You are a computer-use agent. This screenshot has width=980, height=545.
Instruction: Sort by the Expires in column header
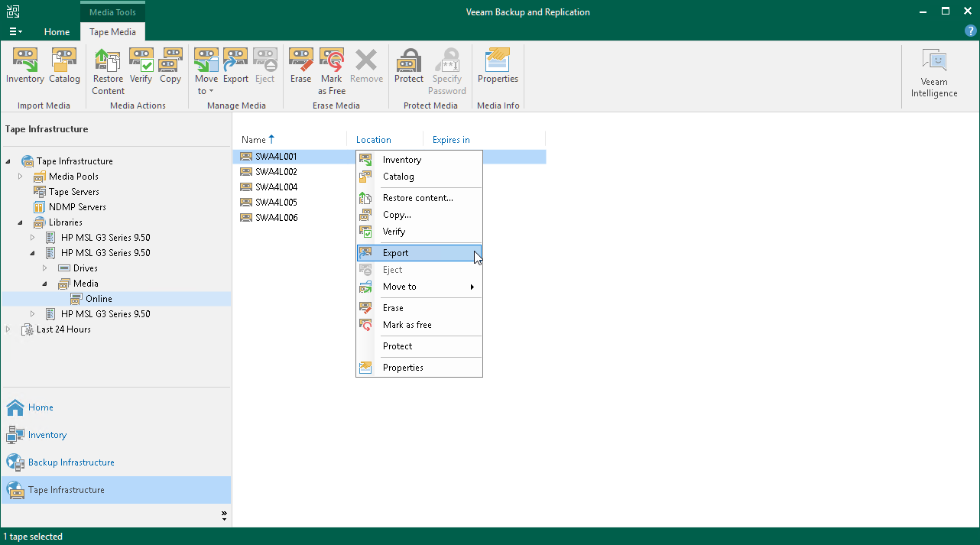click(x=484, y=140)
